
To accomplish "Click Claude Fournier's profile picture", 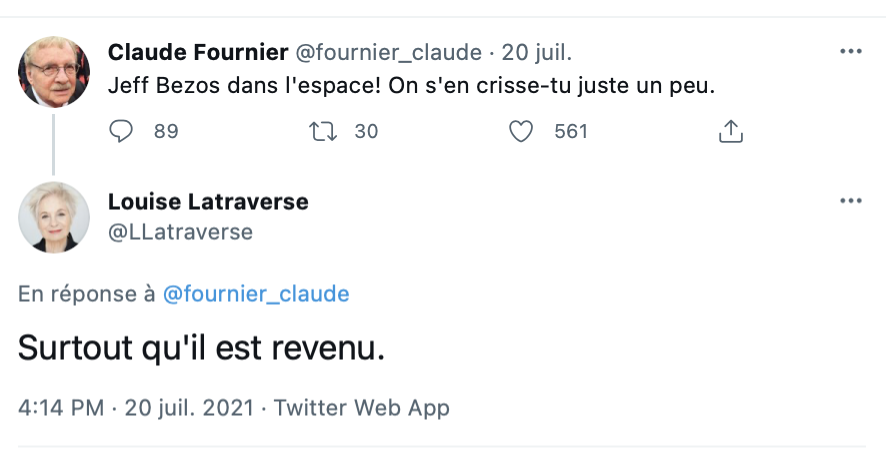I will (54, 72).
